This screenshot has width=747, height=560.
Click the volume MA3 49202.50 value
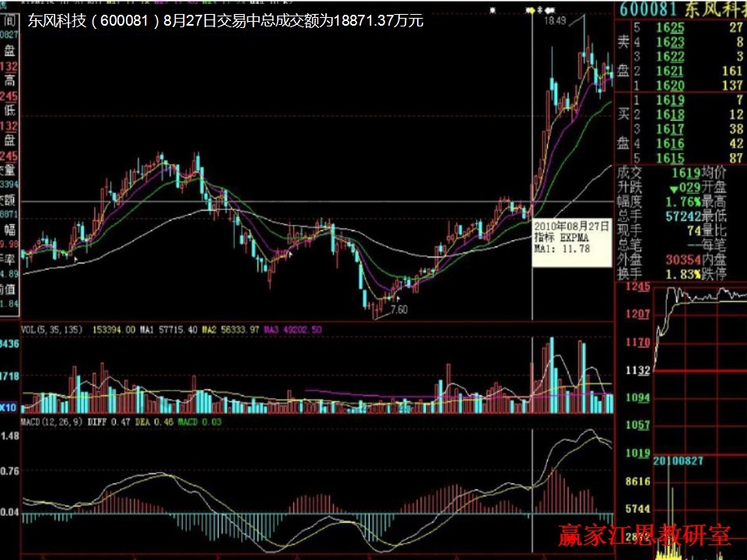pos(293,330)
